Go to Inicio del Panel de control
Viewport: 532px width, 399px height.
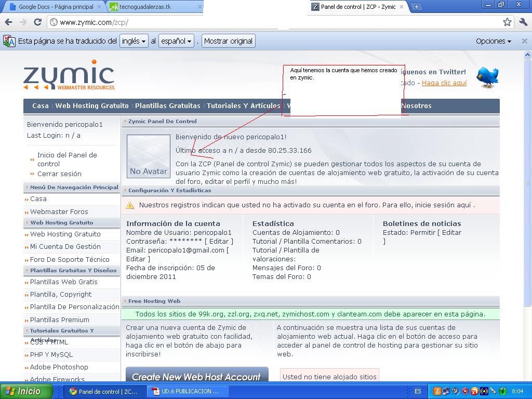point(67,159)
